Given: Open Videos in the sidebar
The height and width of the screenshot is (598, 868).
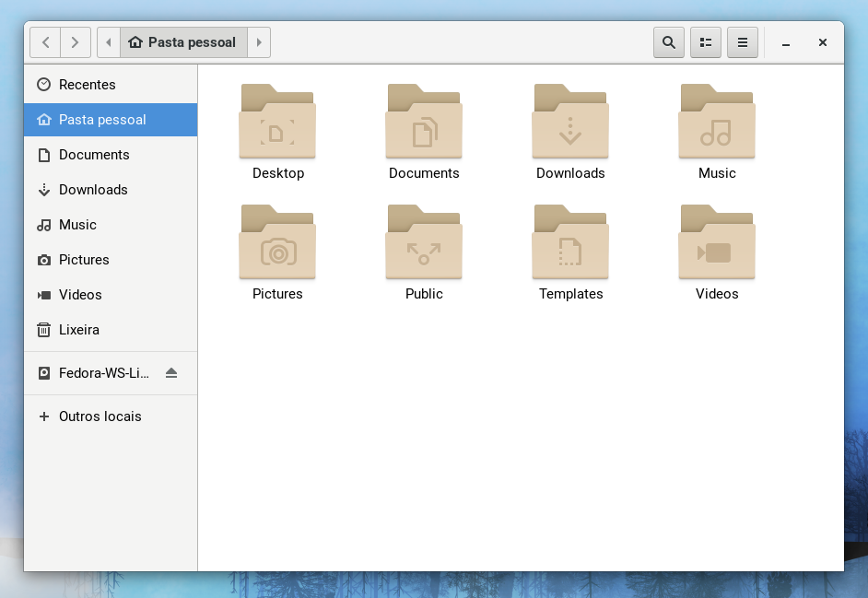Looking at the screenshot, I should point(111,295).
